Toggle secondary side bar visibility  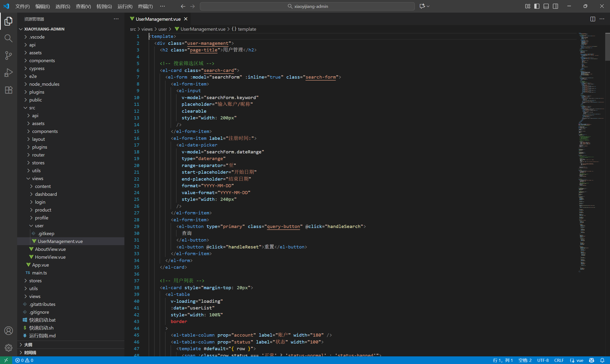click(x=555, y=6)
